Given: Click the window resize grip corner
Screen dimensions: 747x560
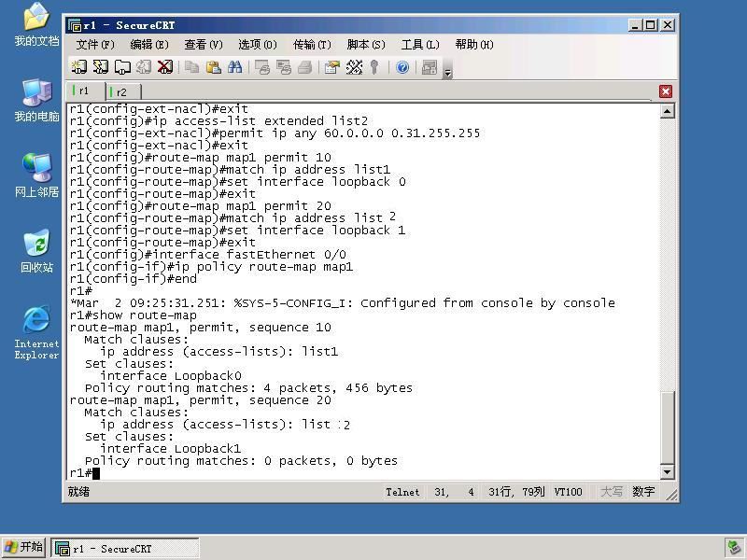Looking at the screenshot, I should coord(671,495).
